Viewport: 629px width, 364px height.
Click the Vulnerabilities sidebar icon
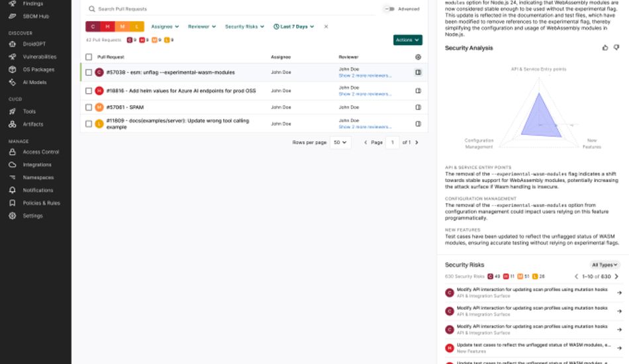(13, 56)
